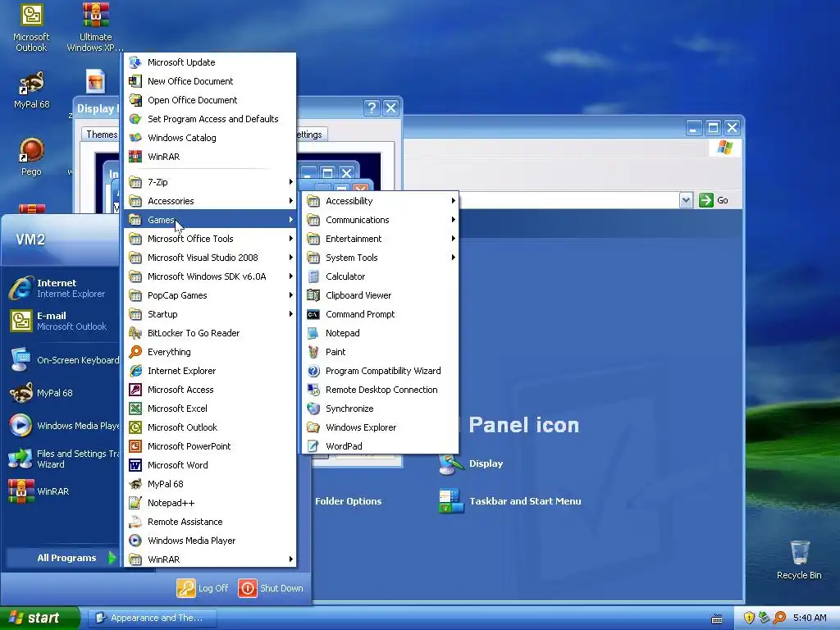Click New Office Document entry
This screenshot has height=630, width=840.
(210, 81)
